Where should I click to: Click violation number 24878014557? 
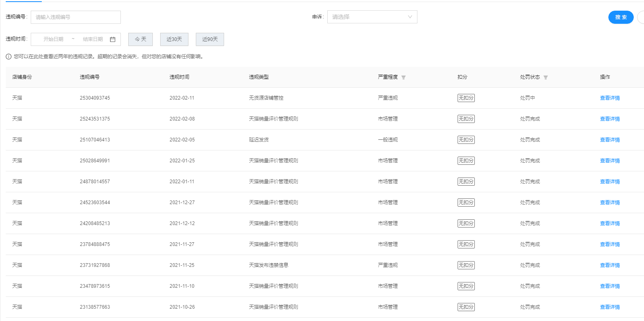(x=95, y=182)
